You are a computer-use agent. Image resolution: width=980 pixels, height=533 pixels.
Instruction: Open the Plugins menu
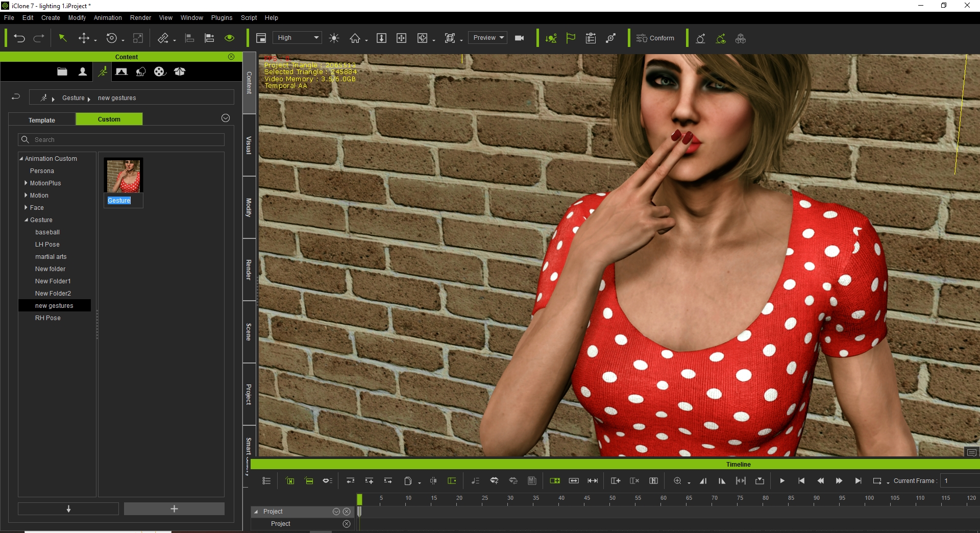coord(222,18)
